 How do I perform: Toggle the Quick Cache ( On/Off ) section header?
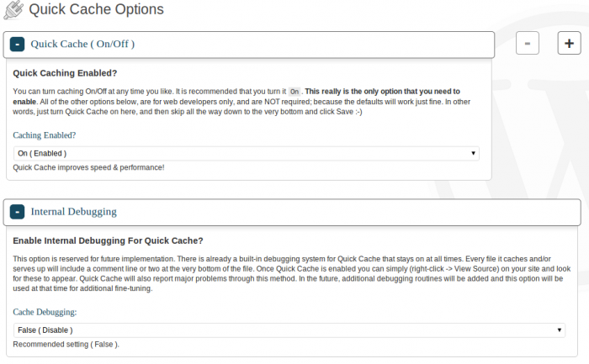point(82,43)
